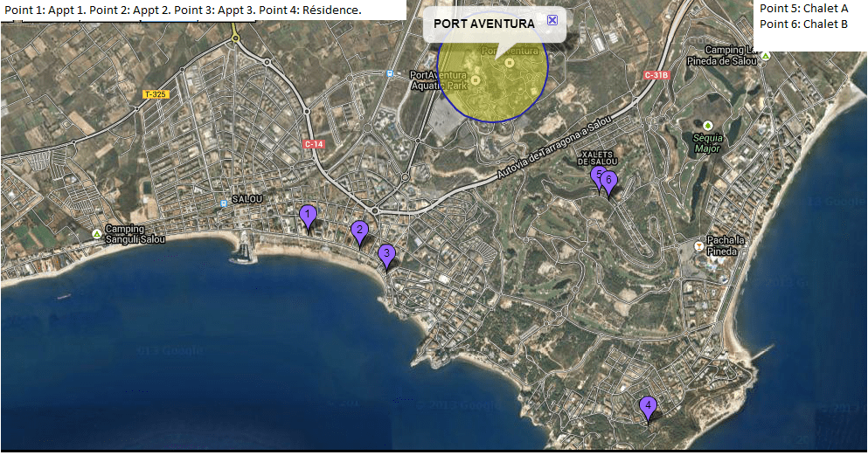Image resolution: width=868 pixels, height=455 pixels.
Task: Close the PORT AVENTURA info popup
Action: point(552,20)
